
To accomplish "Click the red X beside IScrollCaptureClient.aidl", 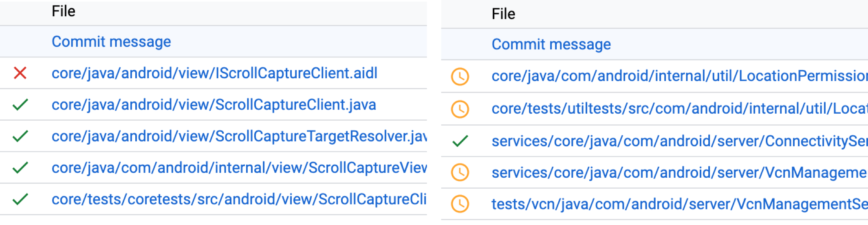I will tap(20, 73).
